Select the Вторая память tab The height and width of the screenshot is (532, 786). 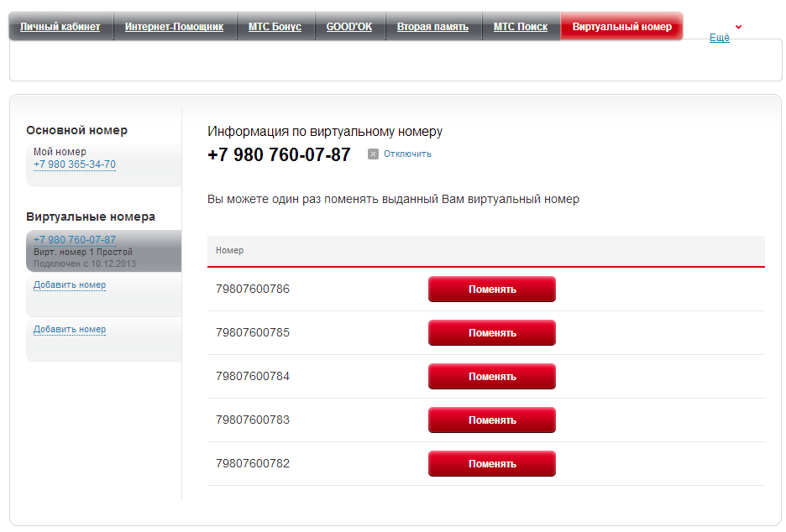point(432,27)
